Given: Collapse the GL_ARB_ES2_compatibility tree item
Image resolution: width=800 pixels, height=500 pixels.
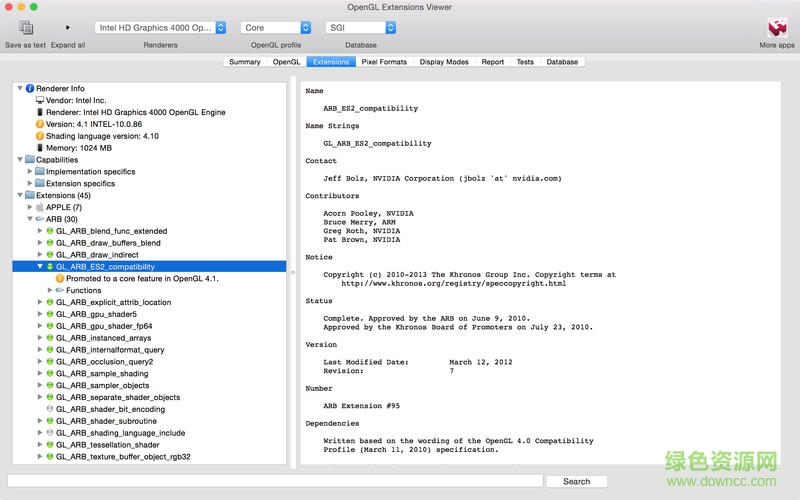Looking at the screenshot, I should pyautogui.click(x=40, y=267).
